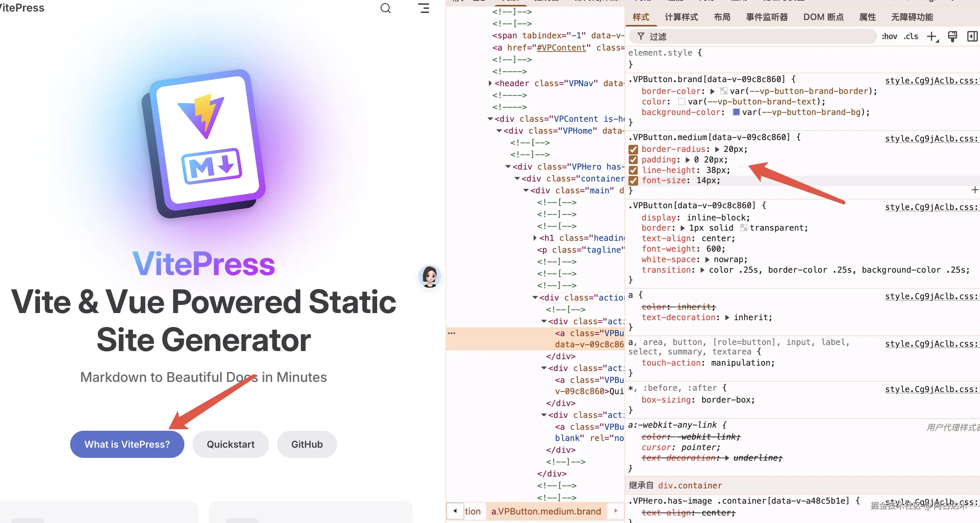Screen dimensions: 980x523
Task: Click the filter funnel icon in styles
Action: tap(641, 36)
